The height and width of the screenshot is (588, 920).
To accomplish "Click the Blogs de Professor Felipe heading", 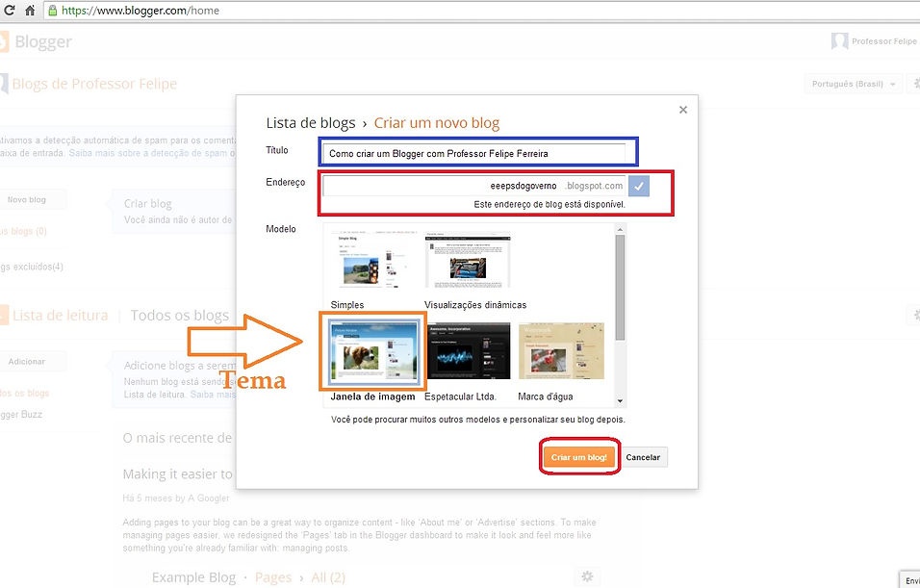I will pyautogui.click(x=94, y=84).
